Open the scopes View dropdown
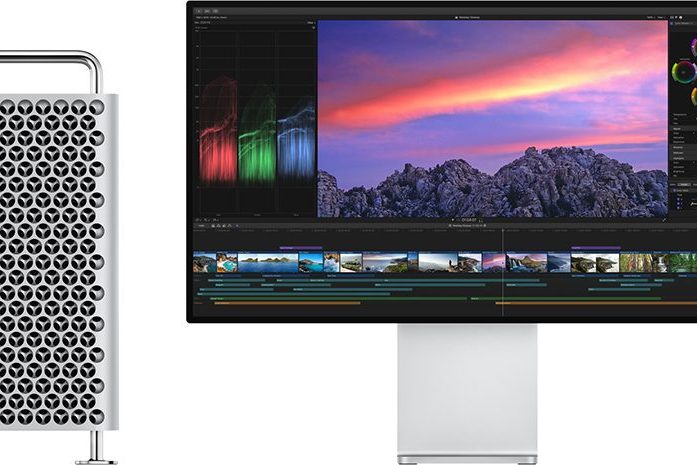The image size is (697, 465). [x=308, y=22]
